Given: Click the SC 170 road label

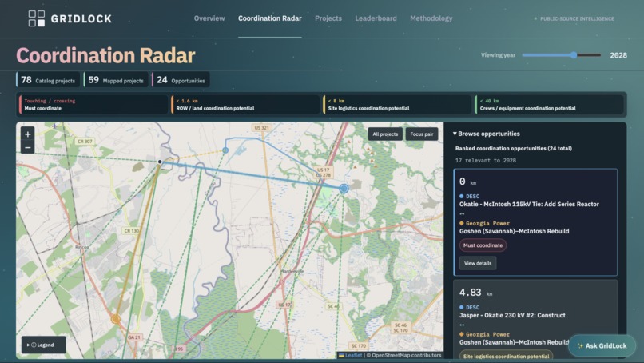Looking at the screenshot, I should [x=358, y=345].
